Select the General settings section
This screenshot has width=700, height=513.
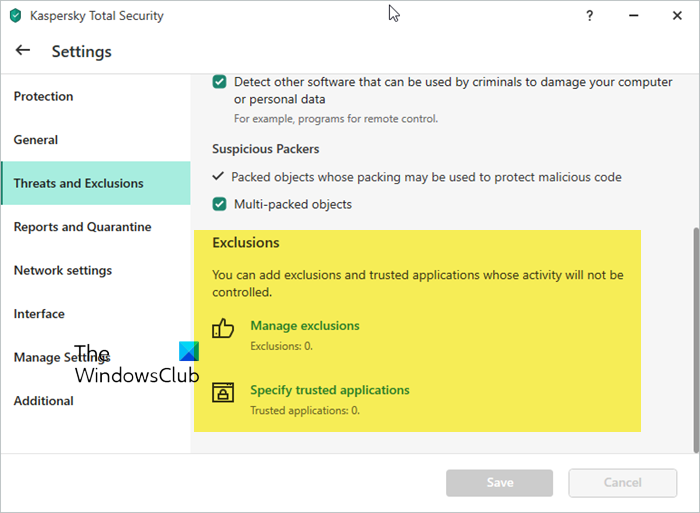[36, 140]
